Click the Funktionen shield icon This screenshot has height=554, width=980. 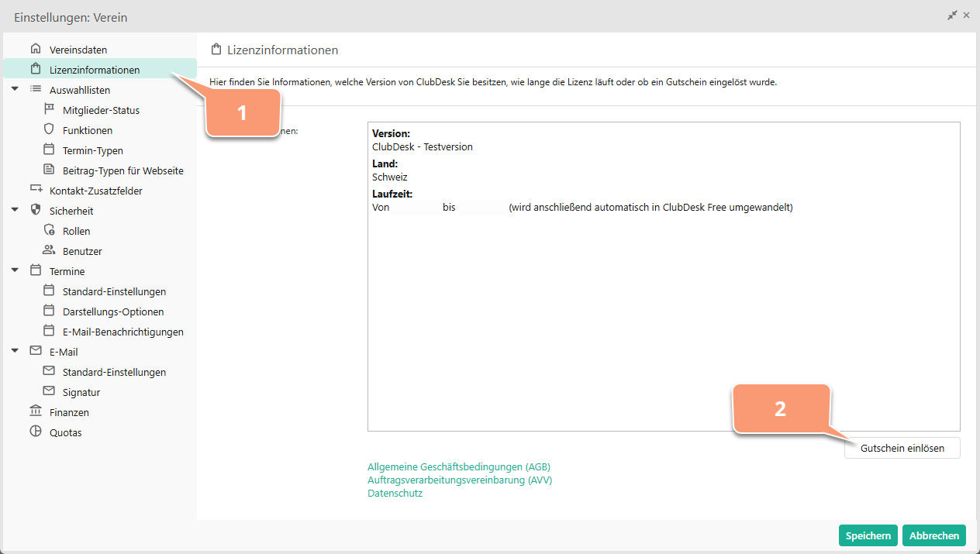(49, 129)
